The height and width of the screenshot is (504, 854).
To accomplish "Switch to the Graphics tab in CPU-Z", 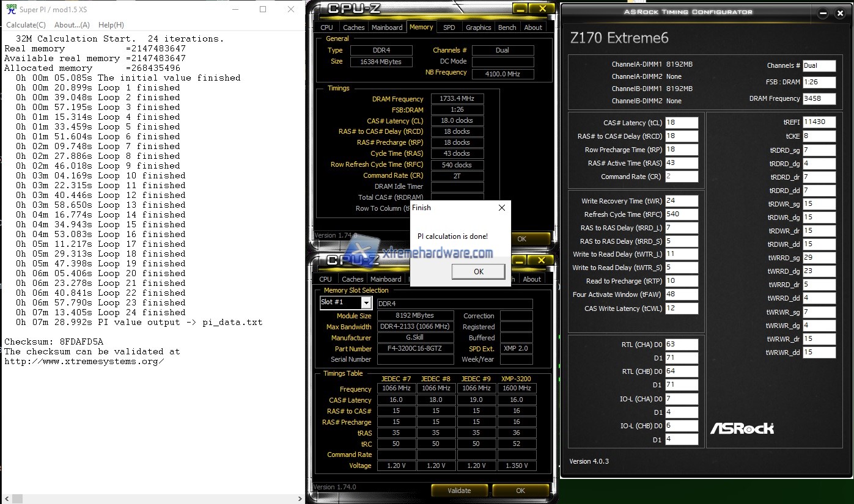I will click(478, 27).
